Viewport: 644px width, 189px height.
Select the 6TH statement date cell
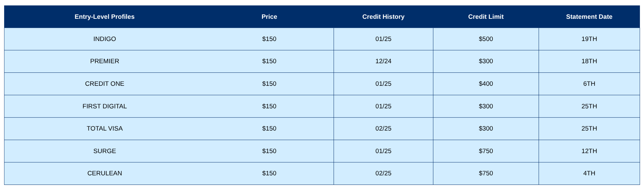[x=589, y=84]
